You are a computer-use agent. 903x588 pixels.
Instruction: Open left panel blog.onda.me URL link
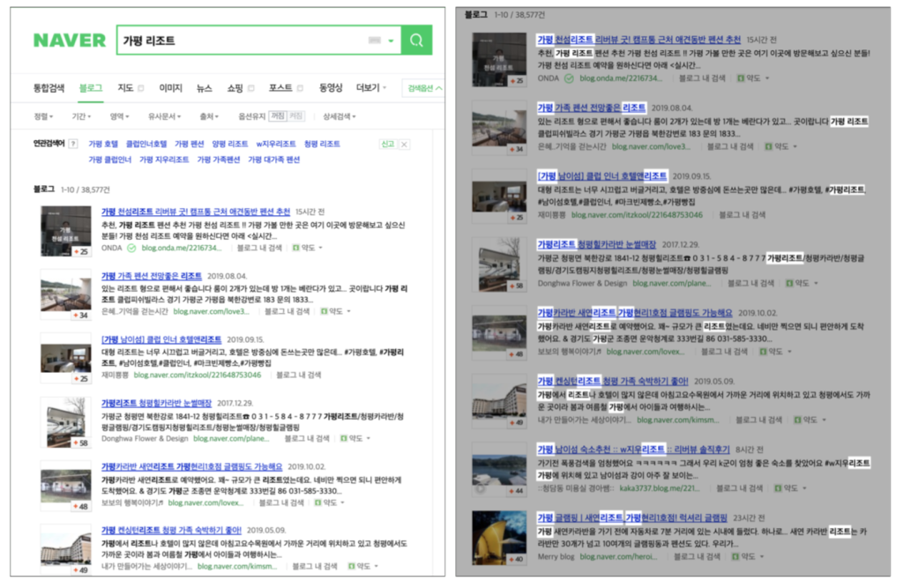(182, 248)
